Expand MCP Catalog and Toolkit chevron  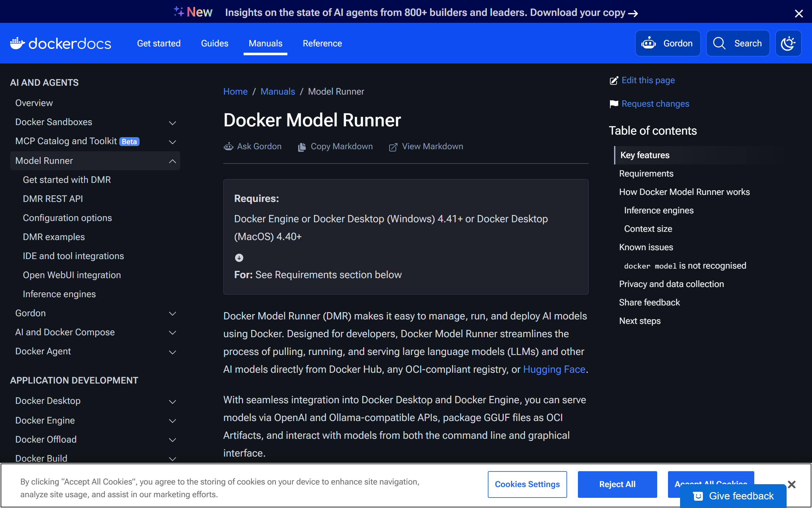coord(173,142)
